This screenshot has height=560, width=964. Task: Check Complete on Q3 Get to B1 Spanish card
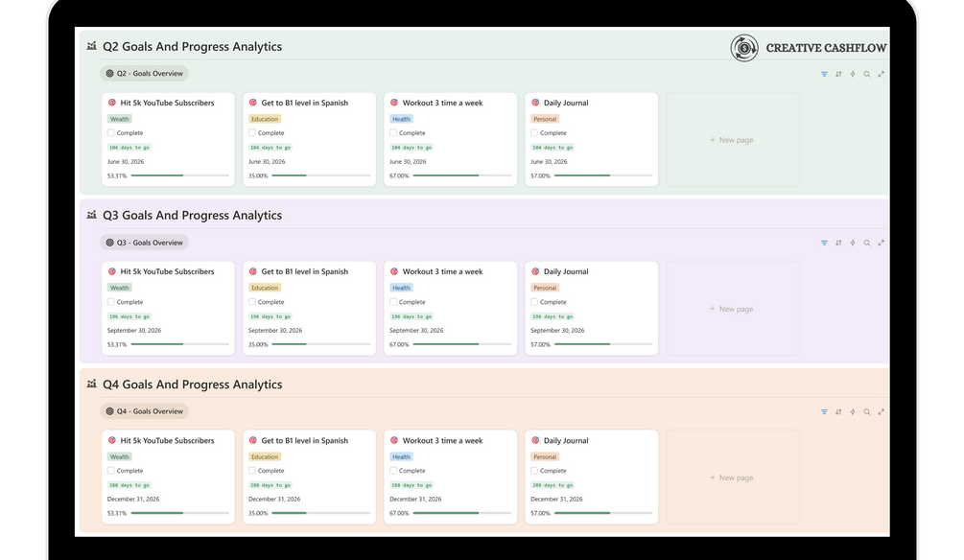252,302
